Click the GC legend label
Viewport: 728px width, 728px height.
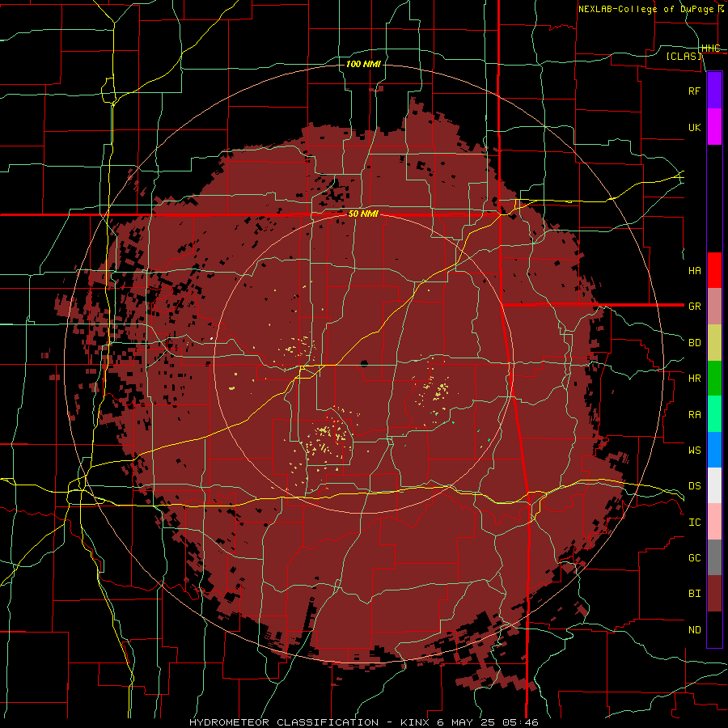coord(694,557)
